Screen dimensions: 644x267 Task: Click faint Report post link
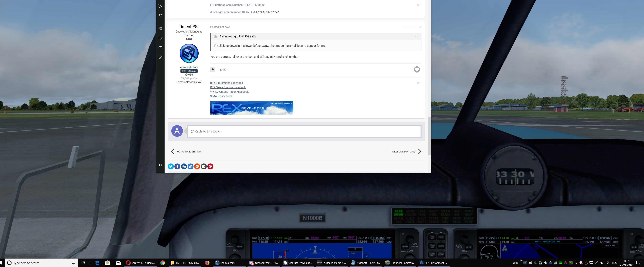pos(409,27)
